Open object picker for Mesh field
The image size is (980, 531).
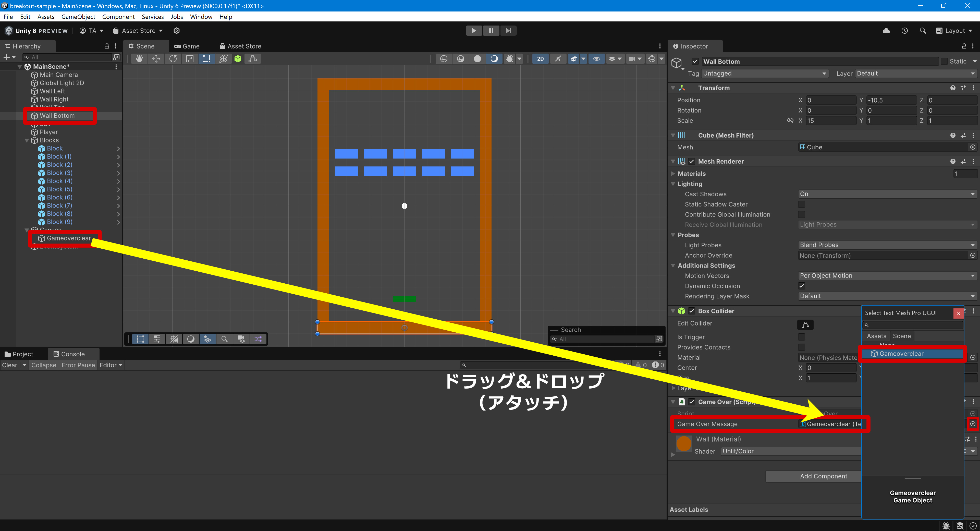pyautogui.click(x=972, y=147)
